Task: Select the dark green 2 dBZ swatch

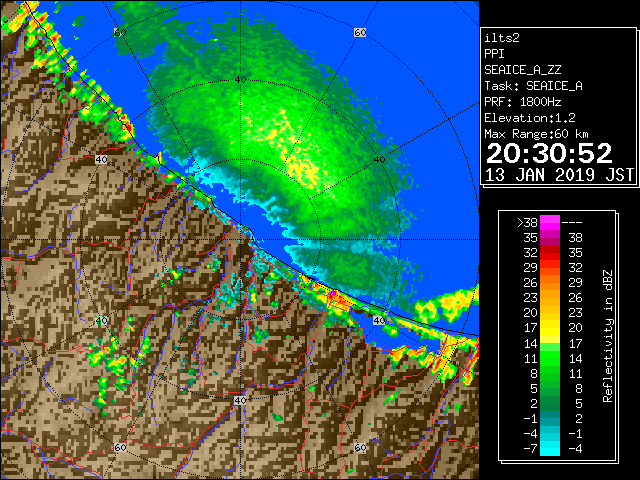Action: point(550,403)
